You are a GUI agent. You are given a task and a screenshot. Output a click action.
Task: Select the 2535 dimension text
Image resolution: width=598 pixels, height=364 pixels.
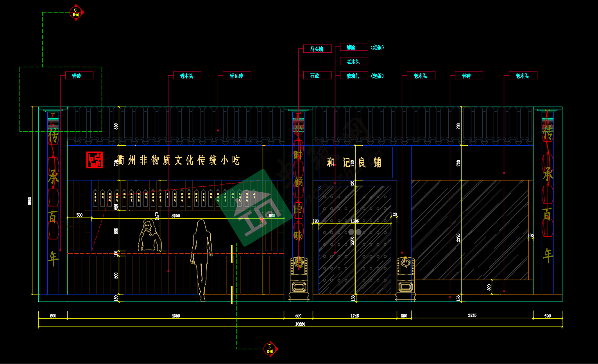472,315
